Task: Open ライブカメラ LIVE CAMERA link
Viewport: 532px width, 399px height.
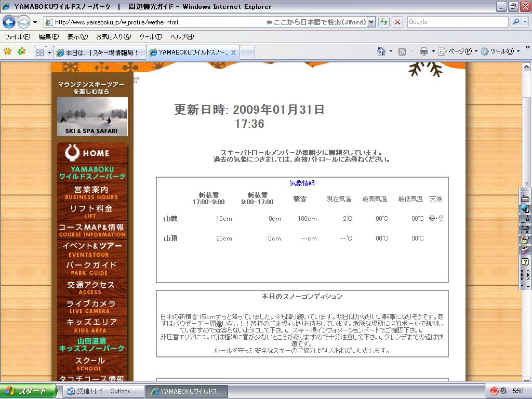Action: (x=92, y=307)
